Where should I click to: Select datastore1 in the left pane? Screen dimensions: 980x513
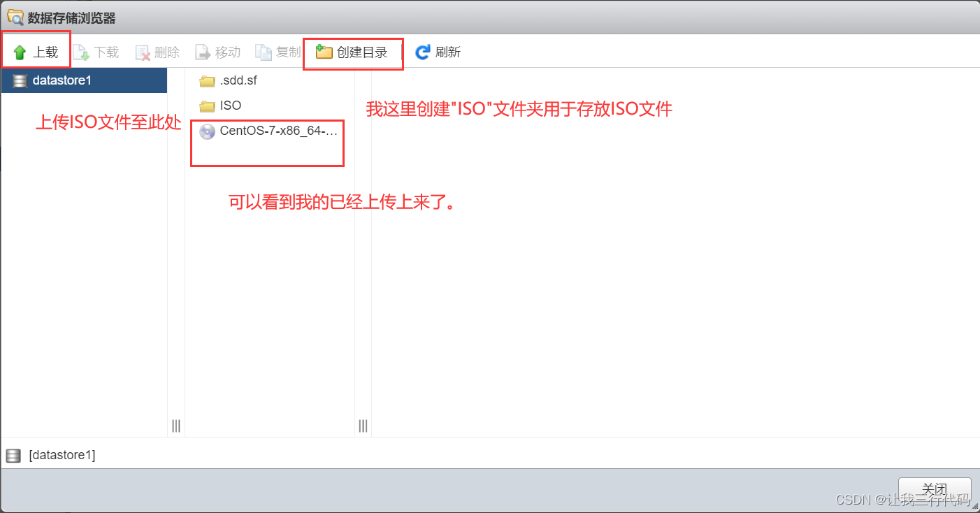tap(84, 80)
